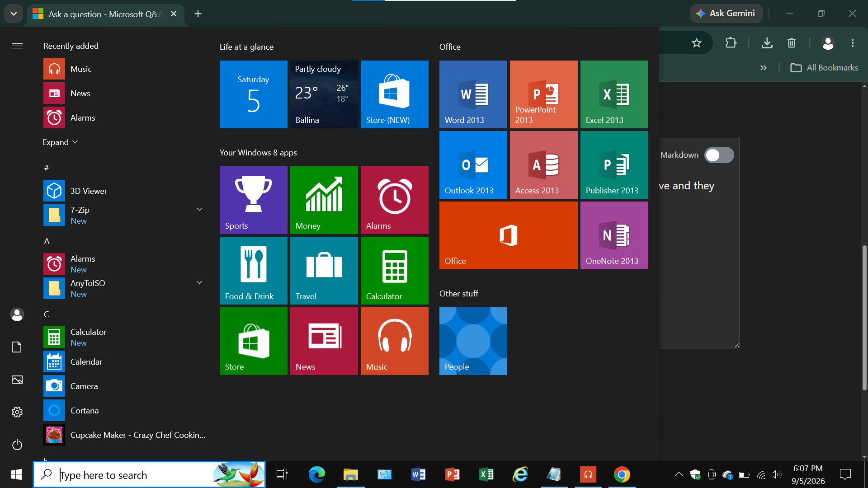Click the Ask Gemini button

click(726, 14)
